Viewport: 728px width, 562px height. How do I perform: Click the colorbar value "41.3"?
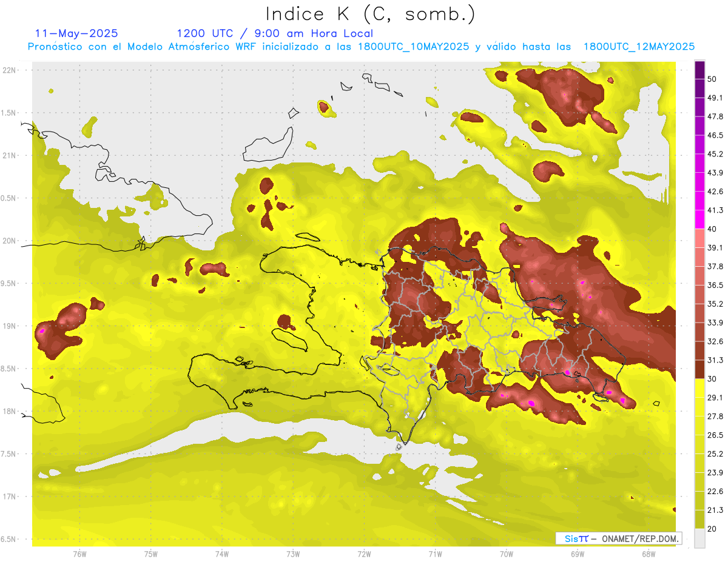coord(715,210)
